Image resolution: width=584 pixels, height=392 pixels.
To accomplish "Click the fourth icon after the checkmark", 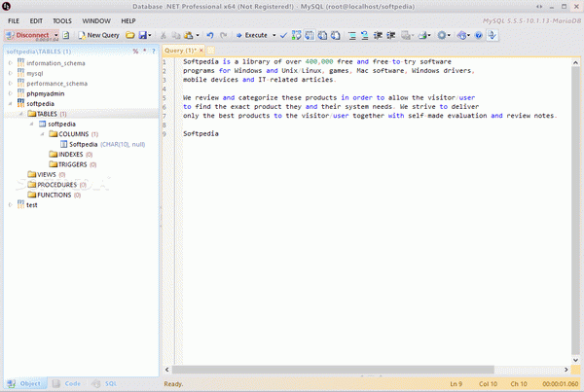I will [x=335, y=35].
